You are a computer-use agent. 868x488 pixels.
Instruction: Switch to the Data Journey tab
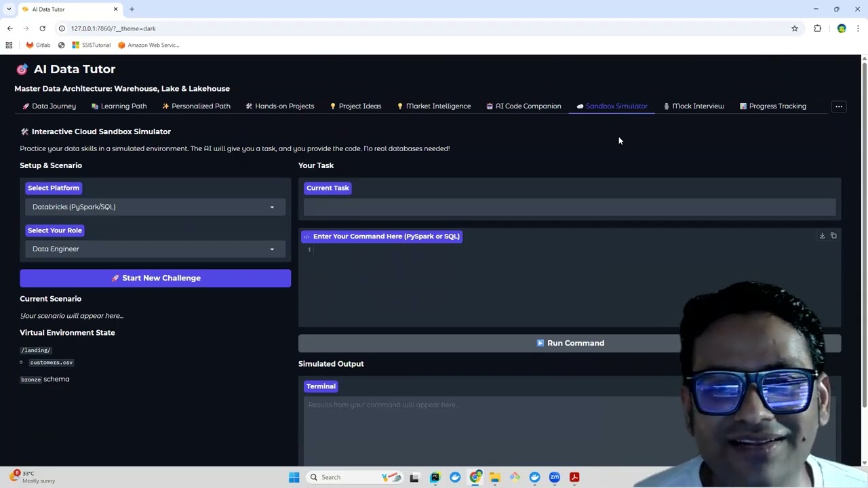click(x=49, y=106)
